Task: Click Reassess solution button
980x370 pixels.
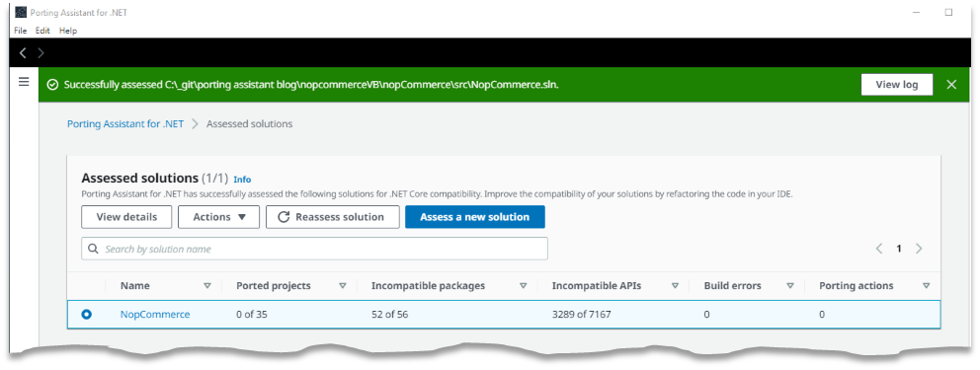Action: [333, 217]
